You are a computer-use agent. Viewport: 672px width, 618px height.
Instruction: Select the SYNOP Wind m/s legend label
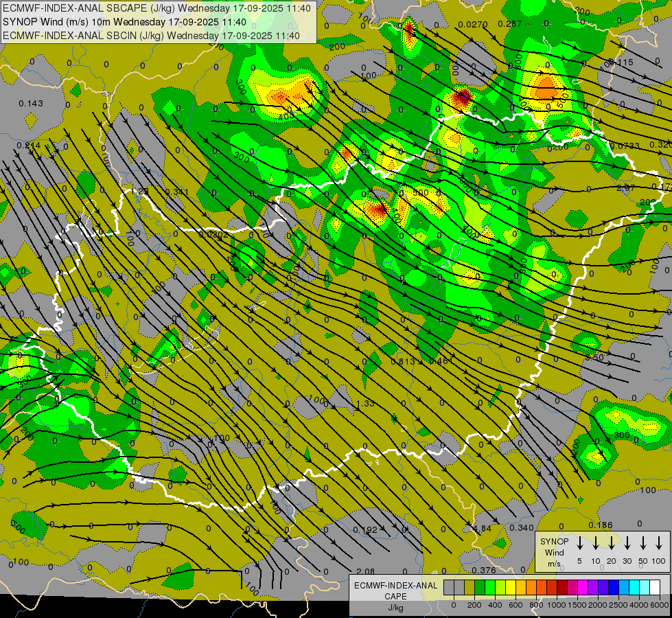coord(554,552)
